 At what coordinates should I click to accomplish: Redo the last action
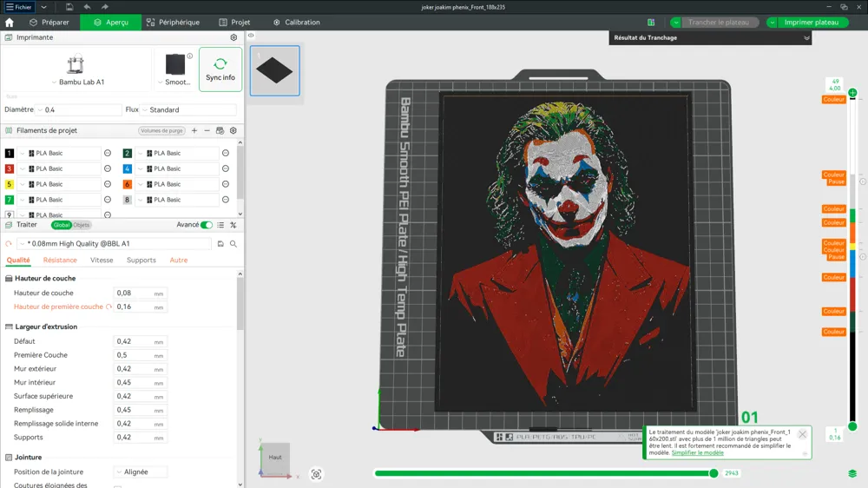105,7
